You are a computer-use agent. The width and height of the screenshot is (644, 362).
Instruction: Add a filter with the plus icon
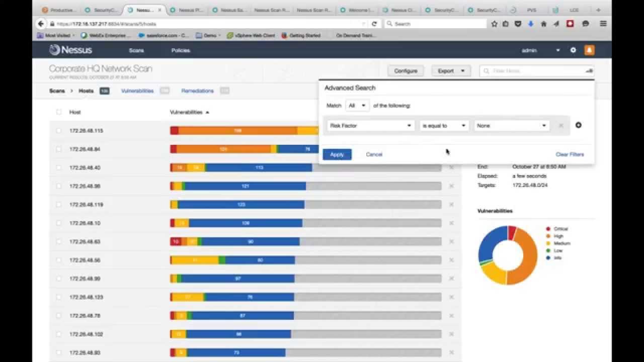click(x=579, y=125)
